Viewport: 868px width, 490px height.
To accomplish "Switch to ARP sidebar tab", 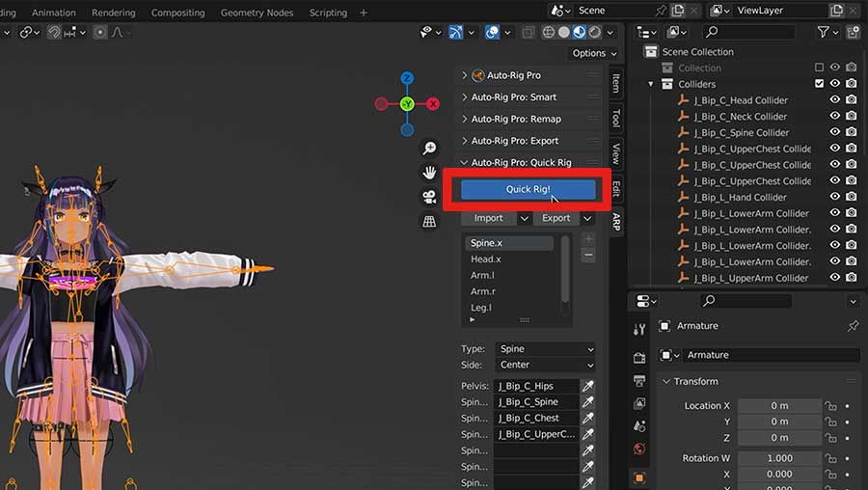I will coord(616,222).
